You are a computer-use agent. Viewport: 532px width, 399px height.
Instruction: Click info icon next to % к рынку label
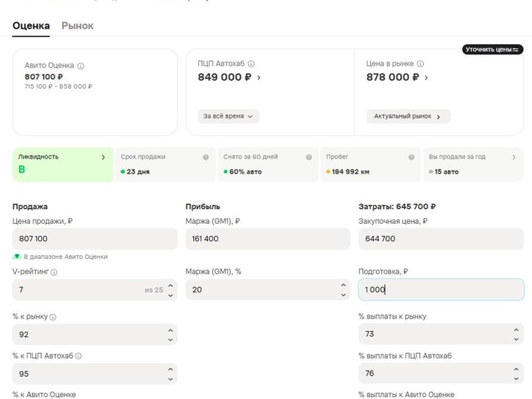52,317
